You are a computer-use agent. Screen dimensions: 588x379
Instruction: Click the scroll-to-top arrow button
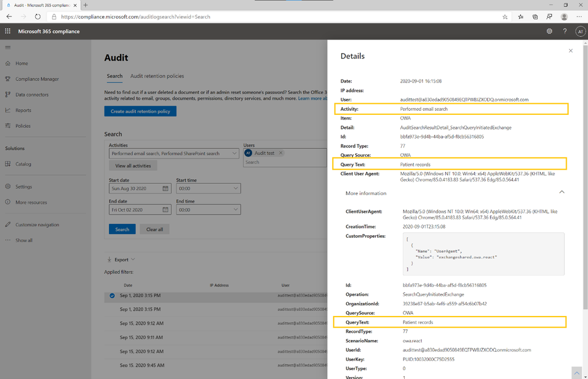[577, 373]
